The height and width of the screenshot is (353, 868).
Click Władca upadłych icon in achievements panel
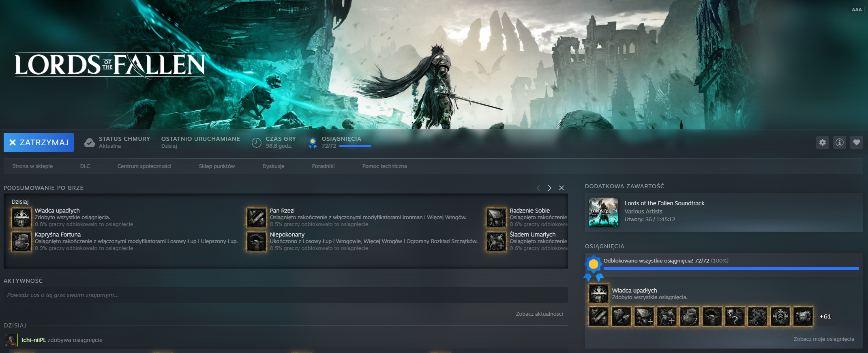pyautogui.click(x=598, y=294)
